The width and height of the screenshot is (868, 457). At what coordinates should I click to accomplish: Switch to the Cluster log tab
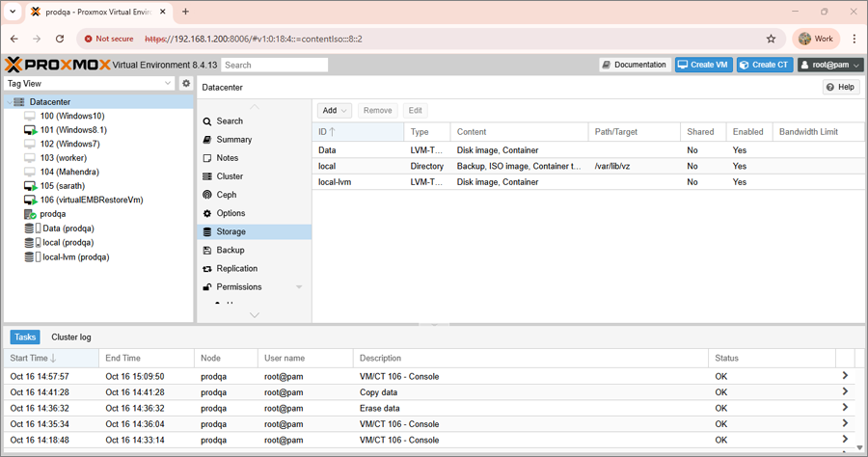pos(71,337)
